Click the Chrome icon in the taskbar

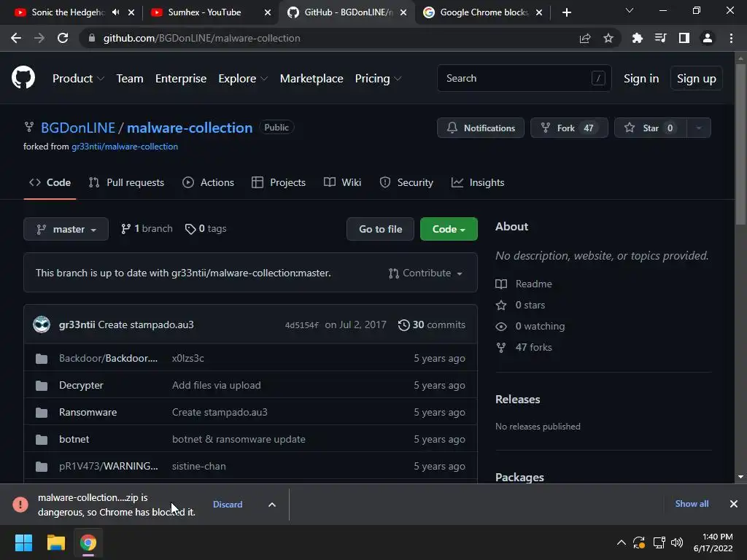(x=88, y=542)
